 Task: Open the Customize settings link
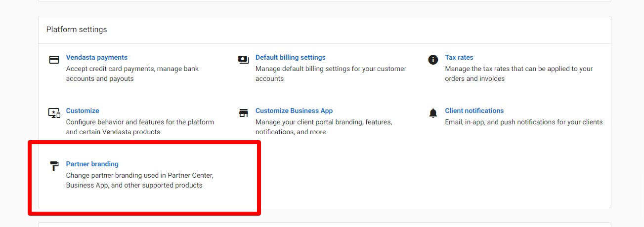point(83,111)
